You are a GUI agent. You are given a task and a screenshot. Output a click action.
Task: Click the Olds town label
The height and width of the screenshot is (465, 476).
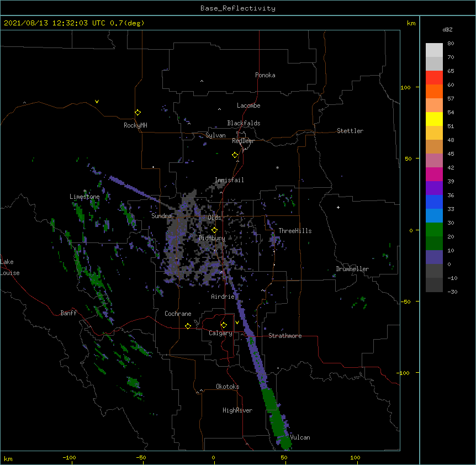(x=214, y=218)
